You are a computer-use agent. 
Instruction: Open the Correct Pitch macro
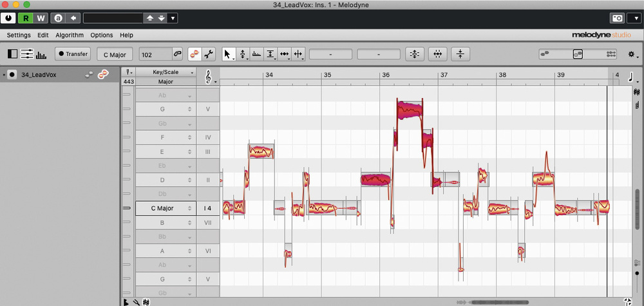(415, 54)
